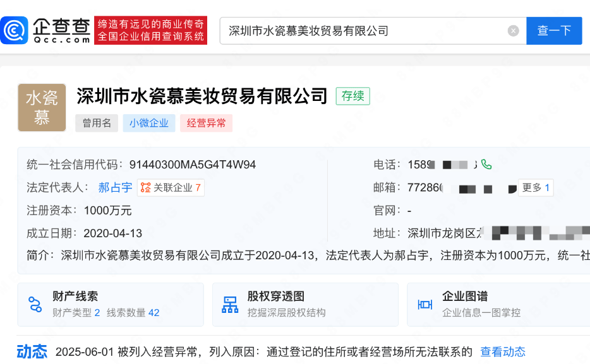Click the credit code 91440300MA5G4T4W94

(192, 165)
